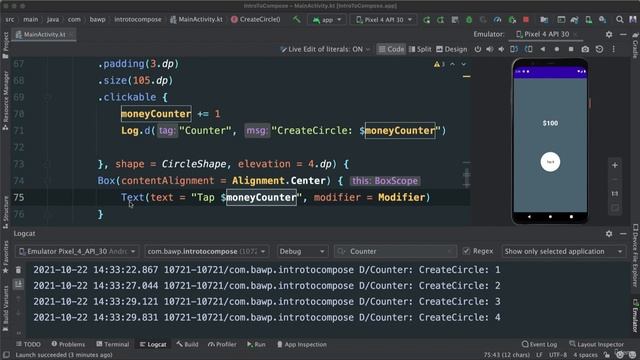The image size is (640, 360).
Task: Switch editor to Split view
Action: [420, 49]
